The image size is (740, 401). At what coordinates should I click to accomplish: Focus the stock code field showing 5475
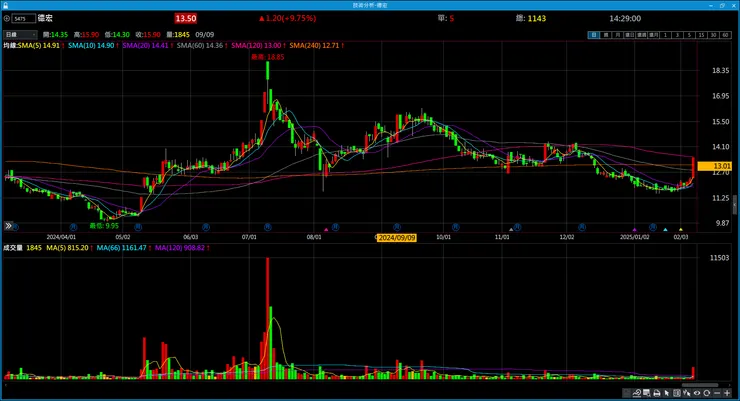[24, 18]
